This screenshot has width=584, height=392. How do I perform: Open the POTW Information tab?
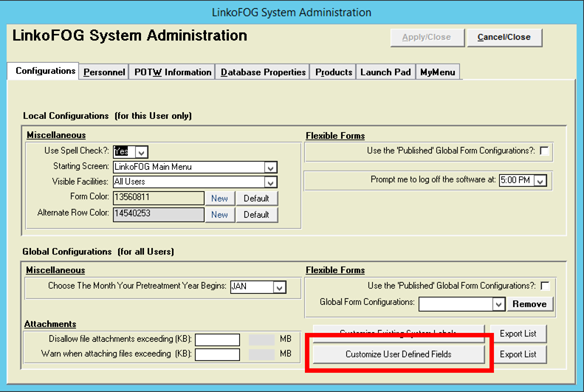click(x=173, y=72)
